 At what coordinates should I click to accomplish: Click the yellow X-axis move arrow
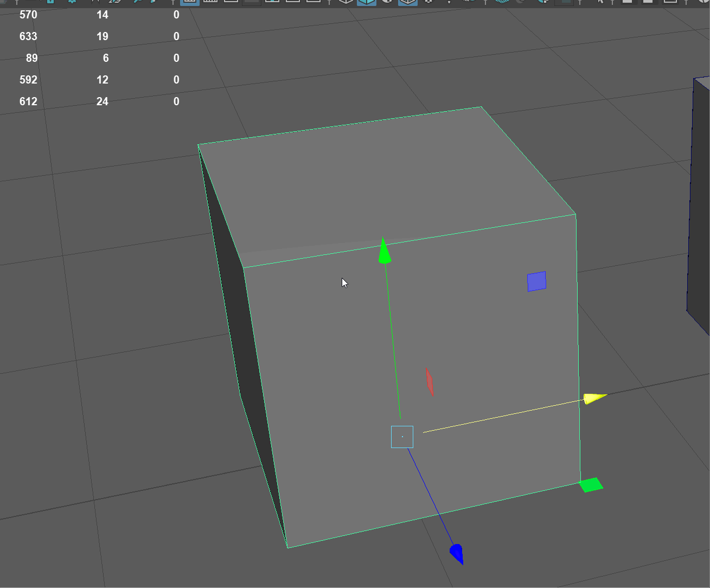(594, 398)
